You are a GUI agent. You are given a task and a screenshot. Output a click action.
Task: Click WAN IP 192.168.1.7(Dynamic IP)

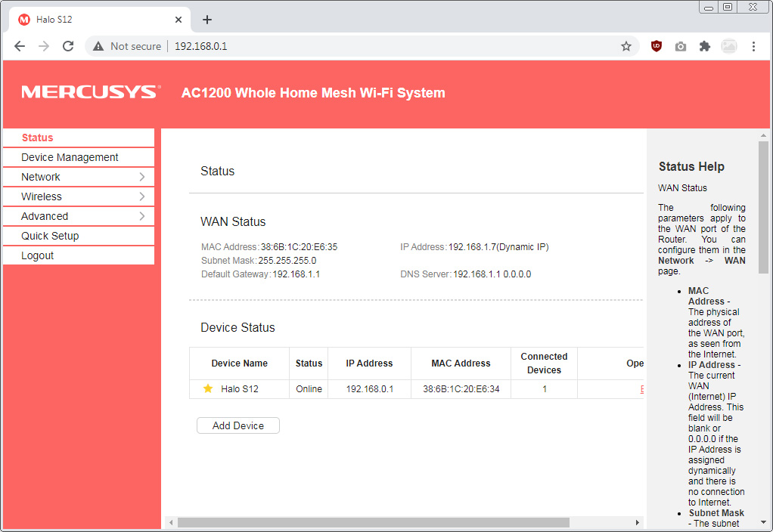[x=498, y=247]
